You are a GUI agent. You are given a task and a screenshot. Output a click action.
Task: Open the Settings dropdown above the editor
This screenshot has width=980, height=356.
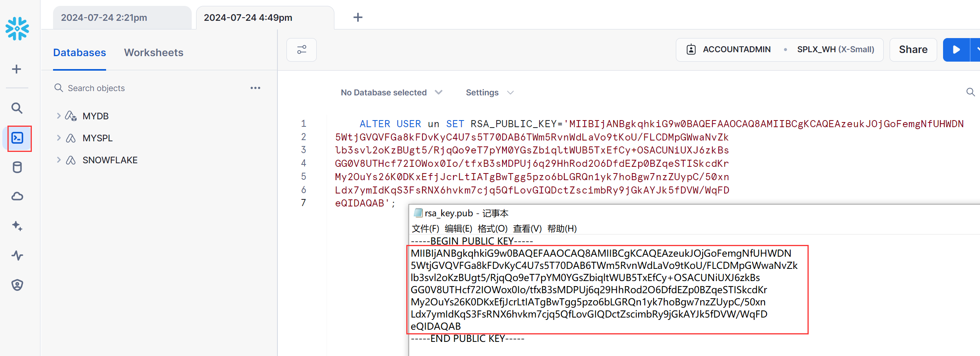coord(489,93)
